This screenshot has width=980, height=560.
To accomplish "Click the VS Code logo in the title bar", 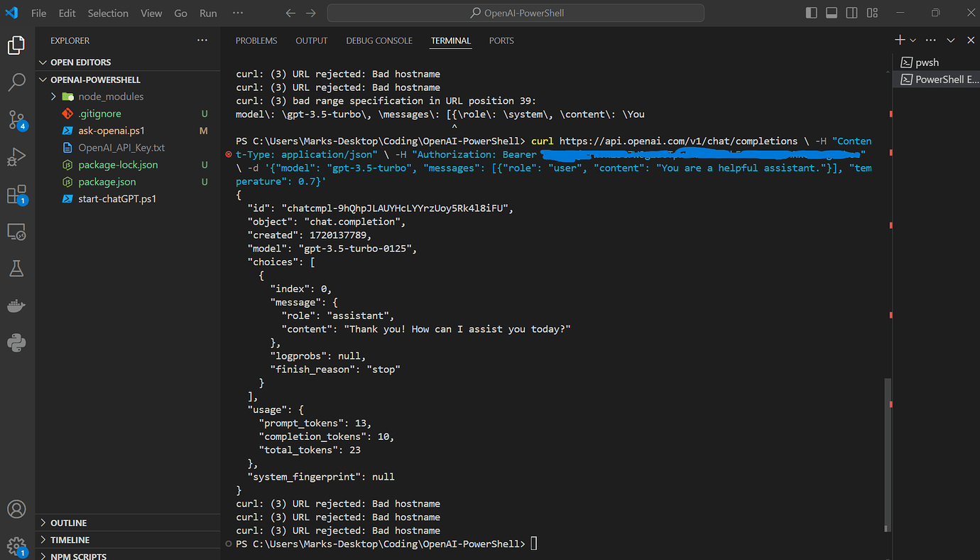I will [11, 13].
